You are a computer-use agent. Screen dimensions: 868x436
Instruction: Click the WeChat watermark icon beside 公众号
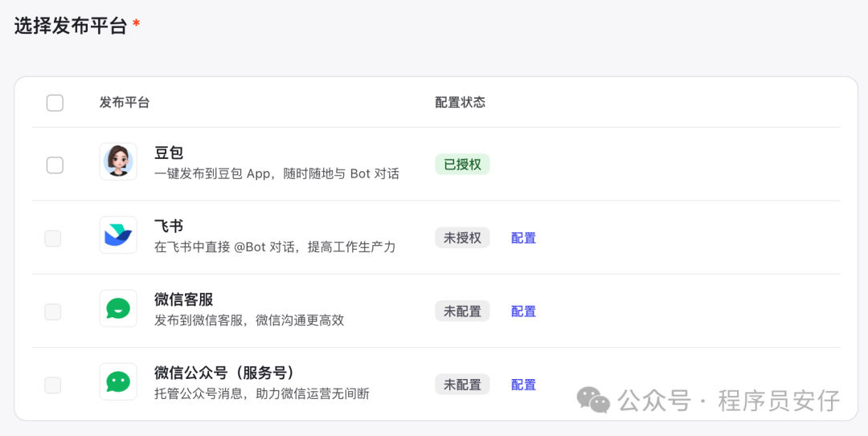(x=593, y=399)
